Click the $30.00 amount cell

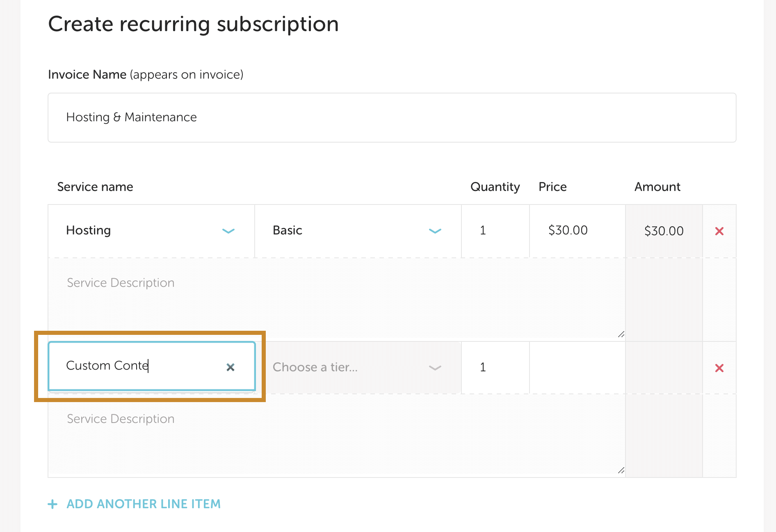pos(664,231)
